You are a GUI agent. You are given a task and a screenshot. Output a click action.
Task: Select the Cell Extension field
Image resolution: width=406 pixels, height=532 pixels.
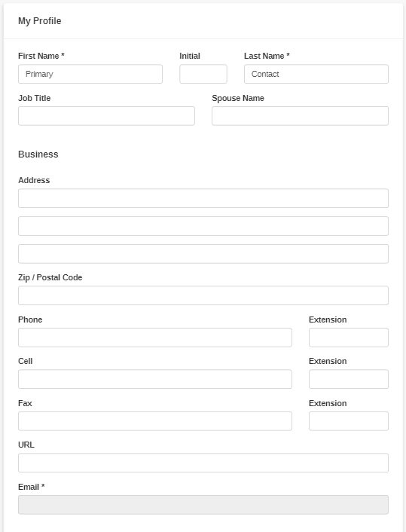coord(349,379)
